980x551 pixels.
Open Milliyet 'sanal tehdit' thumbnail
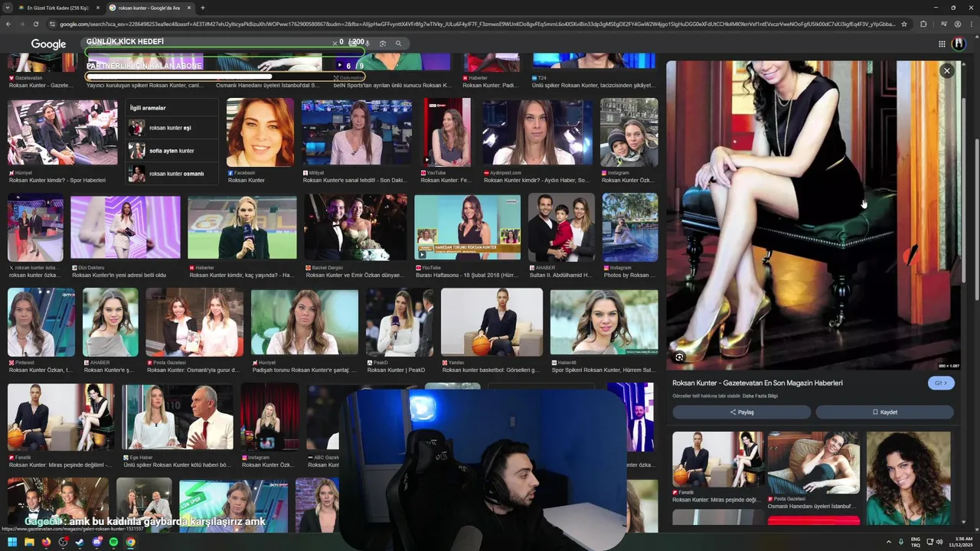pos(357,132)
